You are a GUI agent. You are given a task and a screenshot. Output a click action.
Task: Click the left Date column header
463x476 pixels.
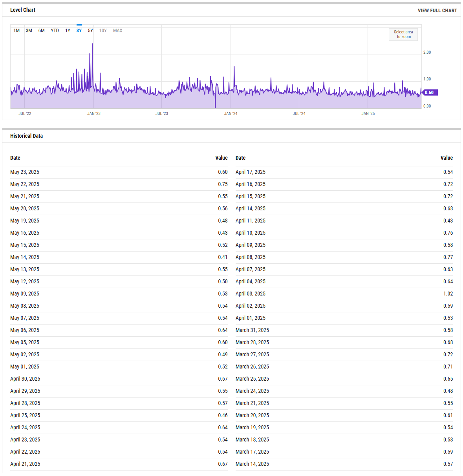[x=15, y=158]
